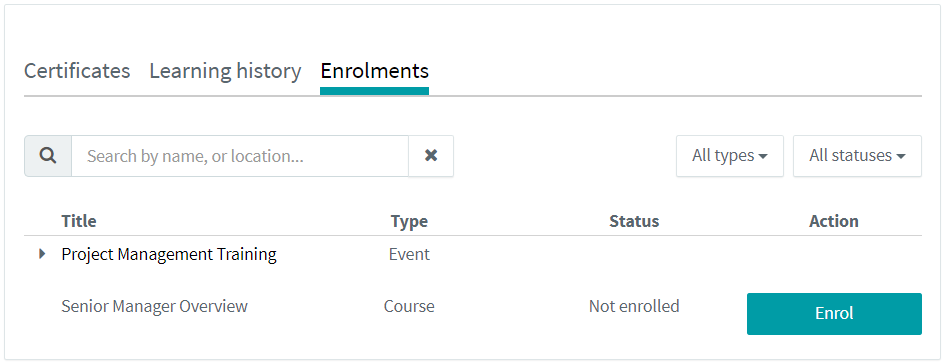
Task: Sort by the Type column header
Action: [409, 221]
